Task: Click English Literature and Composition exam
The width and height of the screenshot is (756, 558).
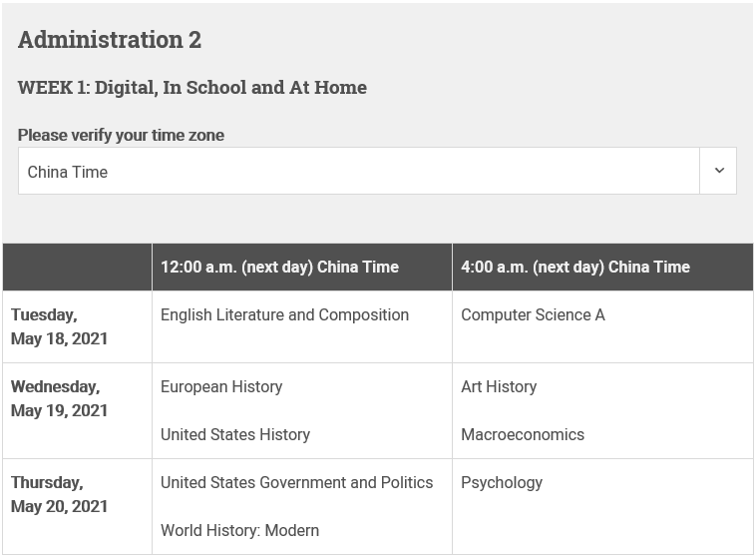Action: click(x=284, y=315)
